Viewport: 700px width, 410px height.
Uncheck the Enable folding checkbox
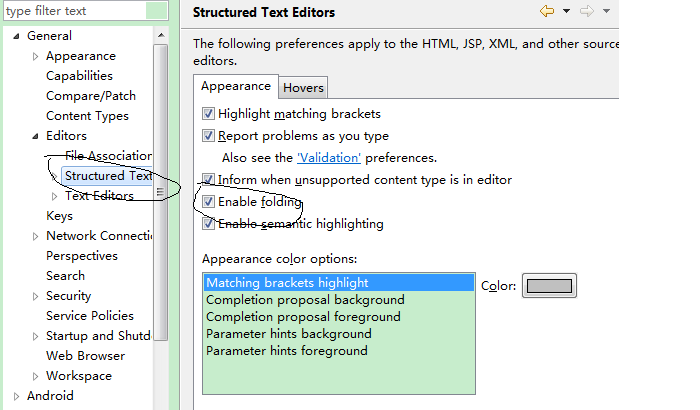[x=209, y=202]
